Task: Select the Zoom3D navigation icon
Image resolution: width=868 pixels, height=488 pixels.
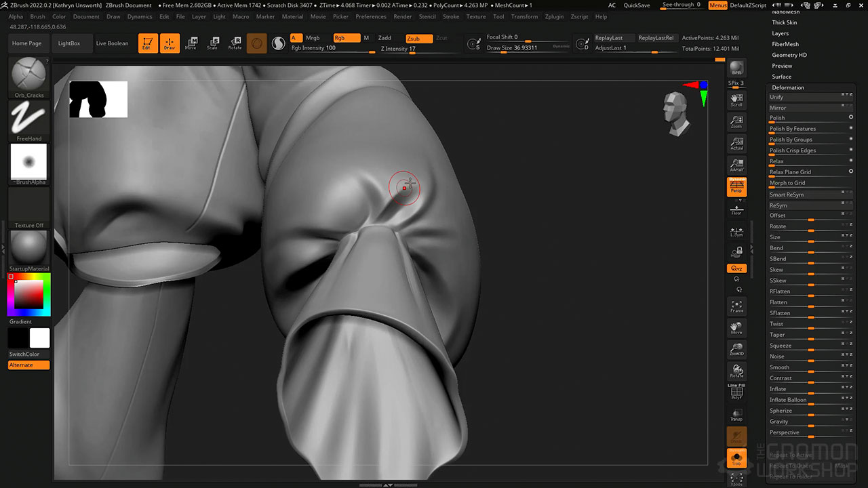Action: click(736, 349)
